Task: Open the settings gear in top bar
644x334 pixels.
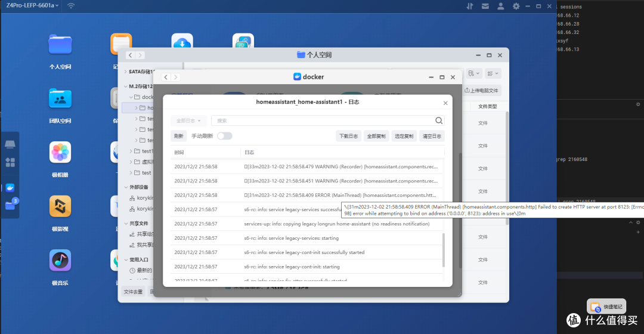Action: (x=516, y=6)
